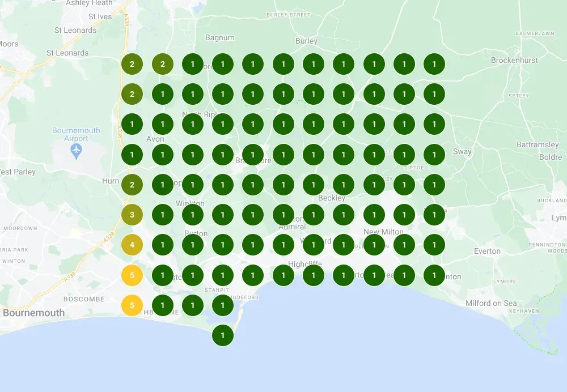Click the Battramsley label

coord(538,145)
